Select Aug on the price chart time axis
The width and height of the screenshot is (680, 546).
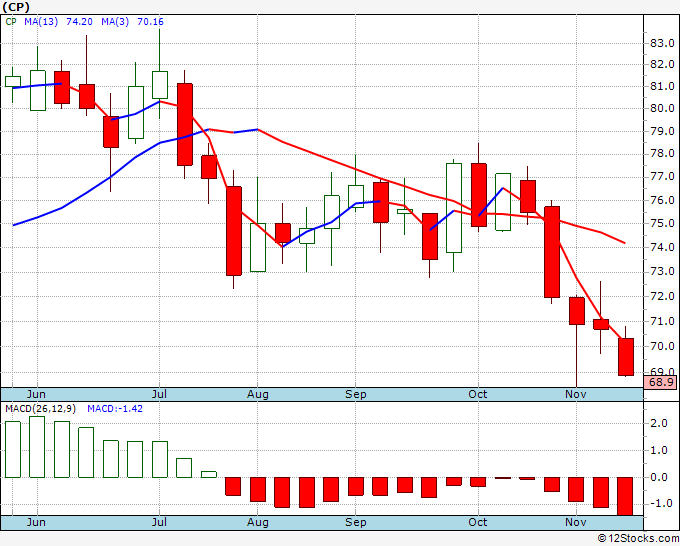258,394
